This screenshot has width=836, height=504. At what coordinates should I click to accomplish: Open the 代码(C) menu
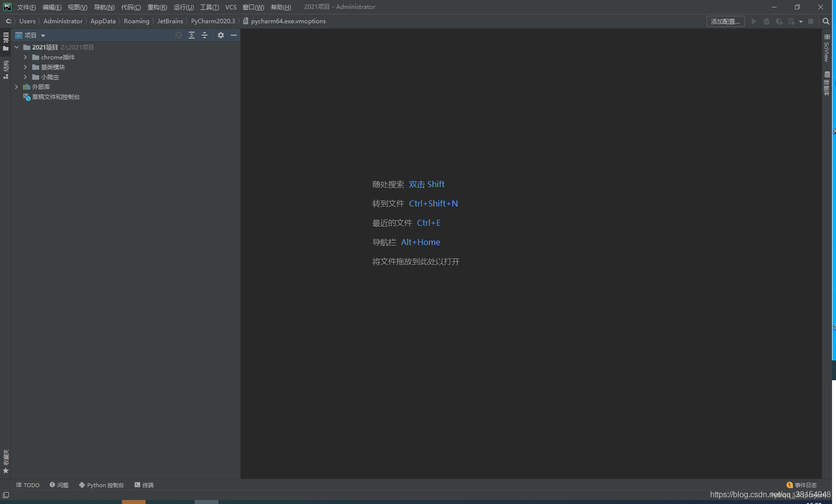131,7
